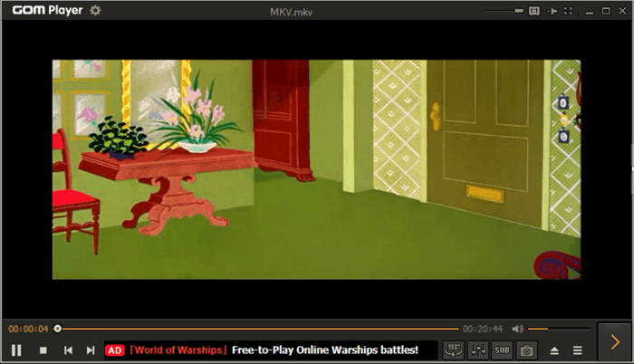Pause the video playback
634x364 pixels.
[x=16, y=350]
